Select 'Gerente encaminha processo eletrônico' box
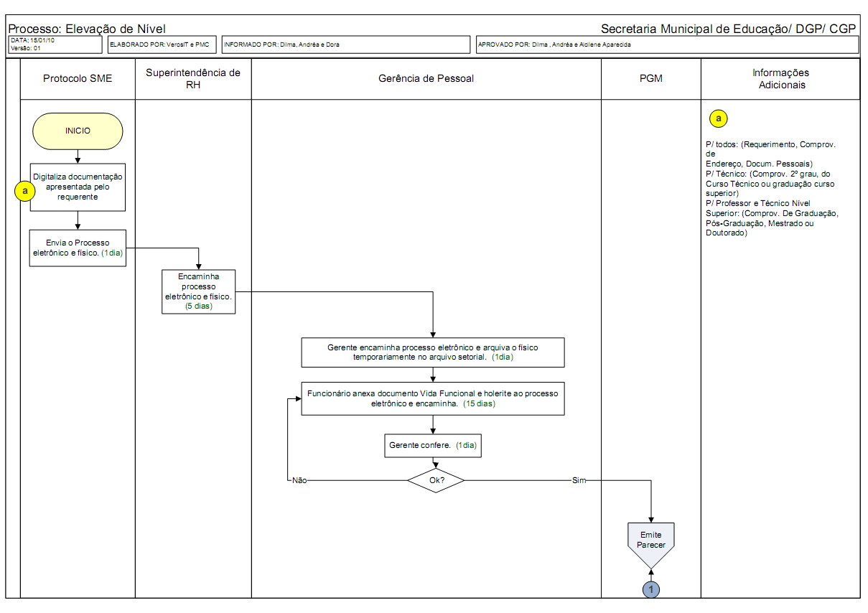 432,352
